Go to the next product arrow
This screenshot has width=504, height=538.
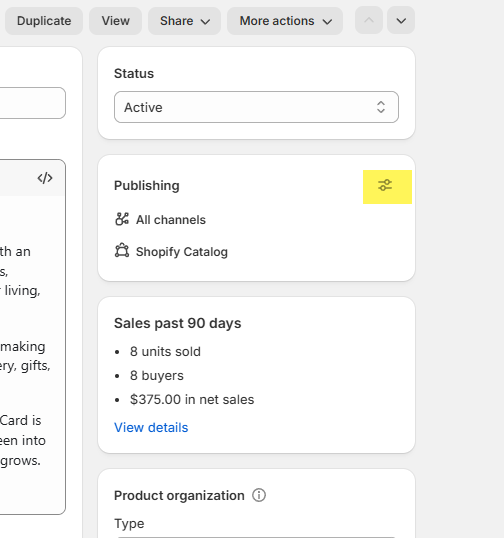(x=401, y=21)
